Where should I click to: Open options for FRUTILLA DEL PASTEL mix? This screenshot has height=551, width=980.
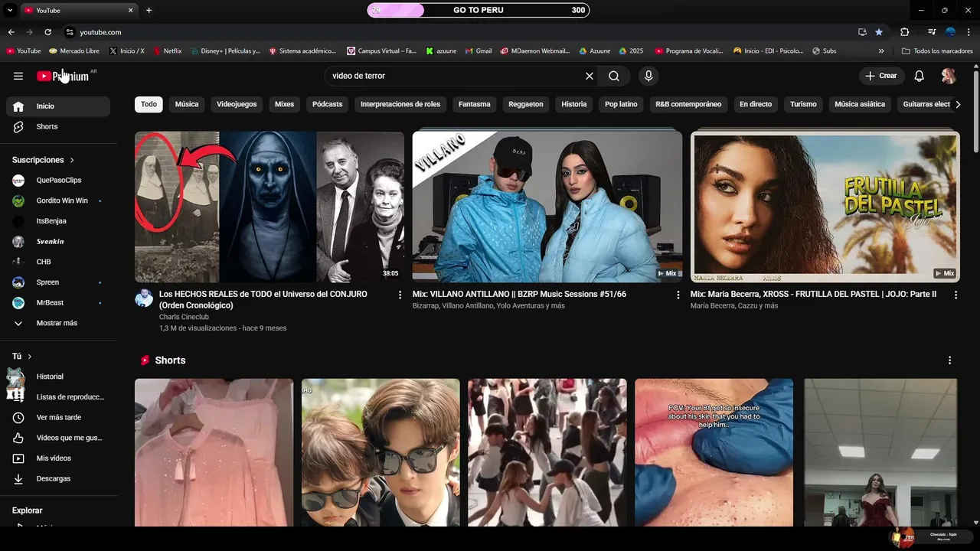pos(955,295)
